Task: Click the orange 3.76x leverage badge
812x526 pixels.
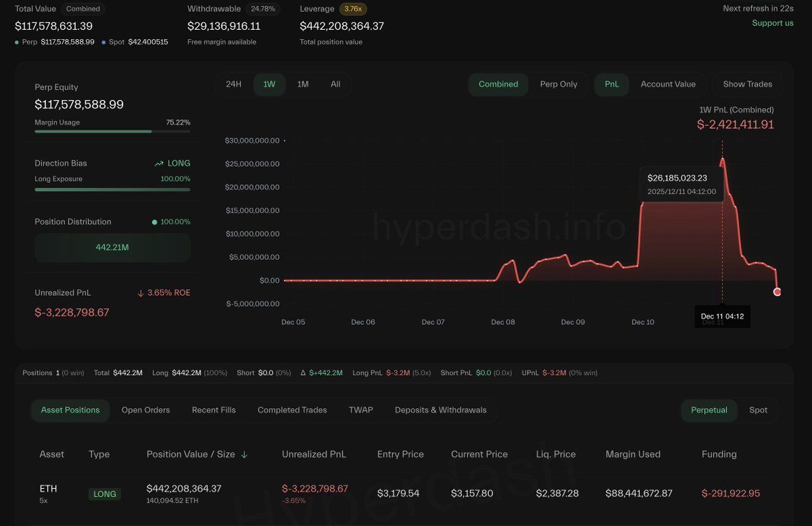Action: (x=354, y=9)
